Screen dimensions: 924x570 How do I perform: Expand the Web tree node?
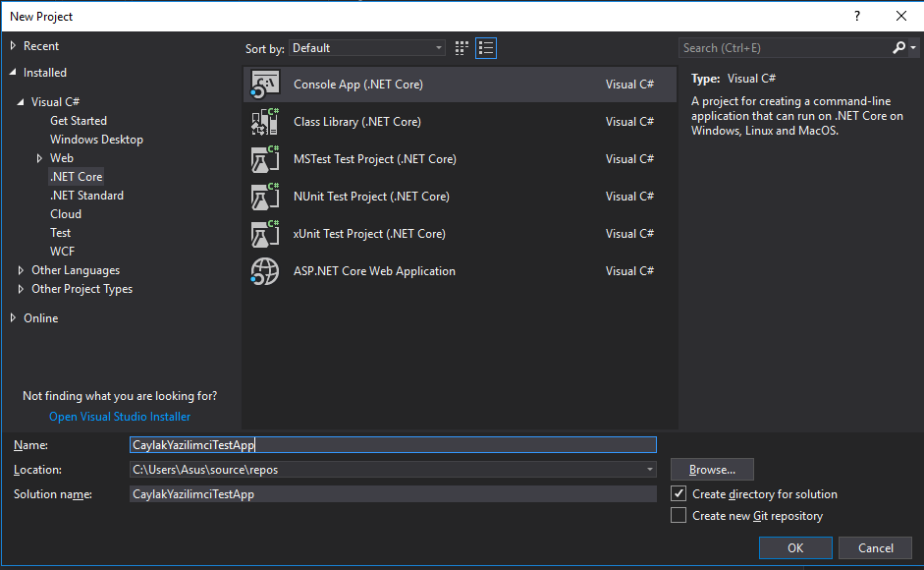coord(39,158)
